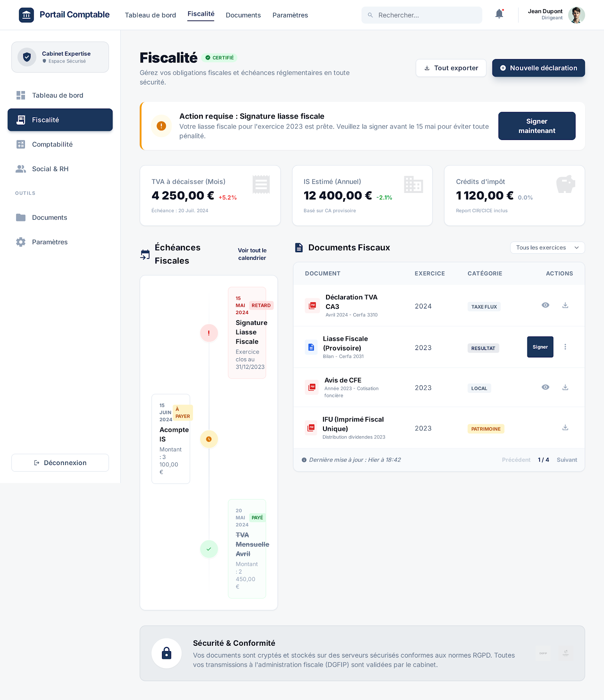
Task: Click the retard alert timeline marker
Action: tap(209, 333)
